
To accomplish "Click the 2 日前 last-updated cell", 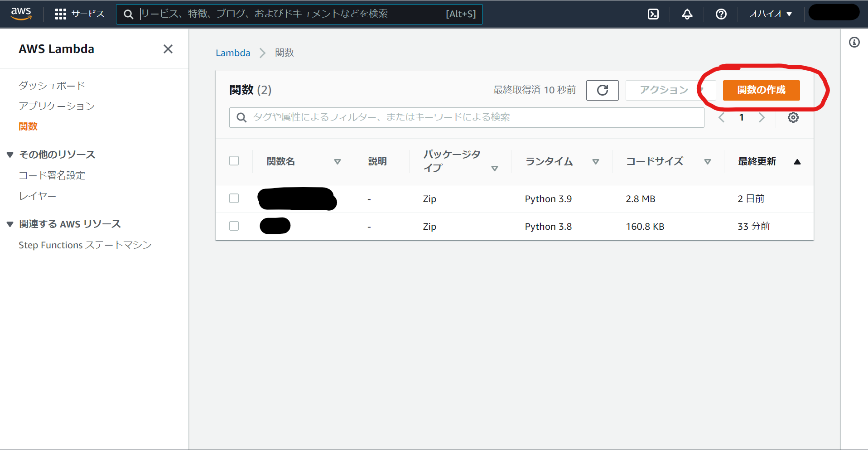I will coord(751,198).
